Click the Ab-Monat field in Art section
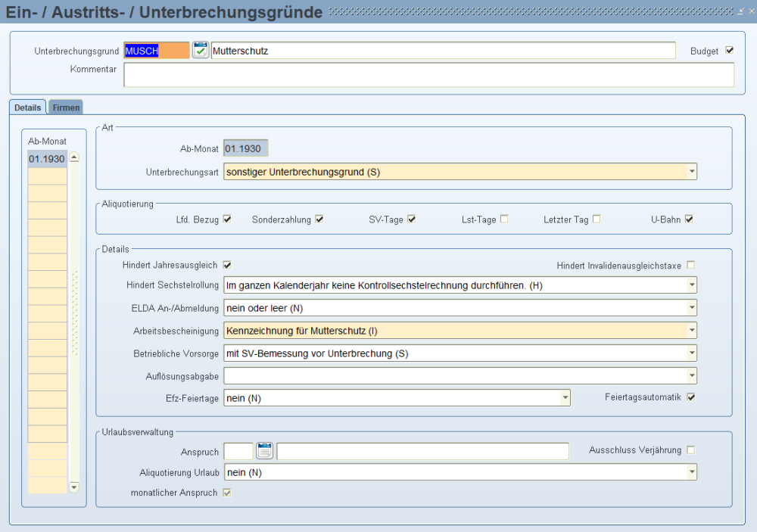757x532 pixels. (246, 148)
